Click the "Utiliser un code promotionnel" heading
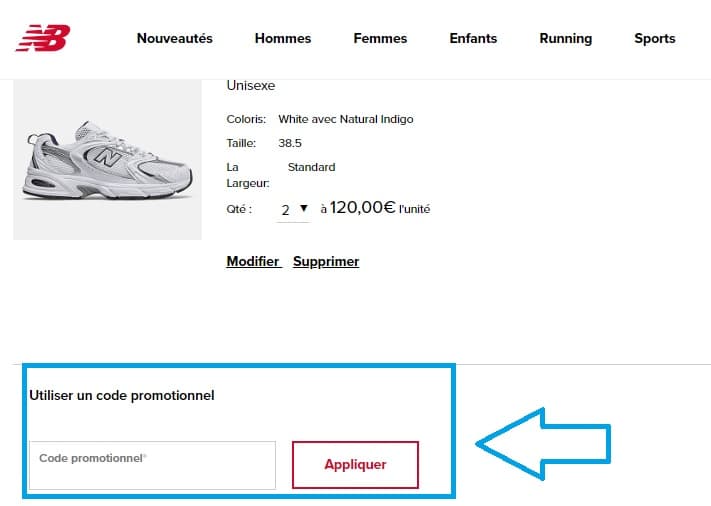711x506 pixels. (122, 396)
